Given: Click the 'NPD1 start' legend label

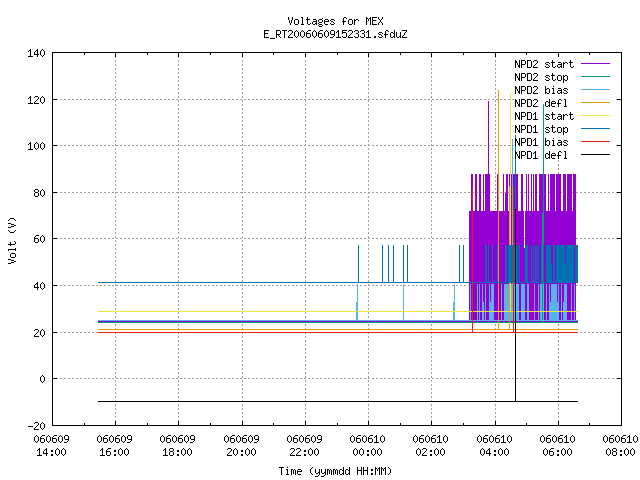Looking at the screenshot, I should tap(544, 116).
